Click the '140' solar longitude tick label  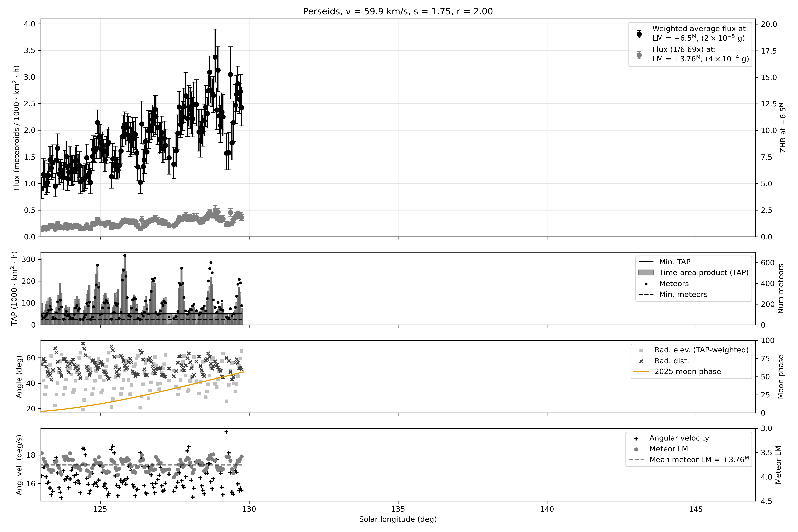coord(547,509)
